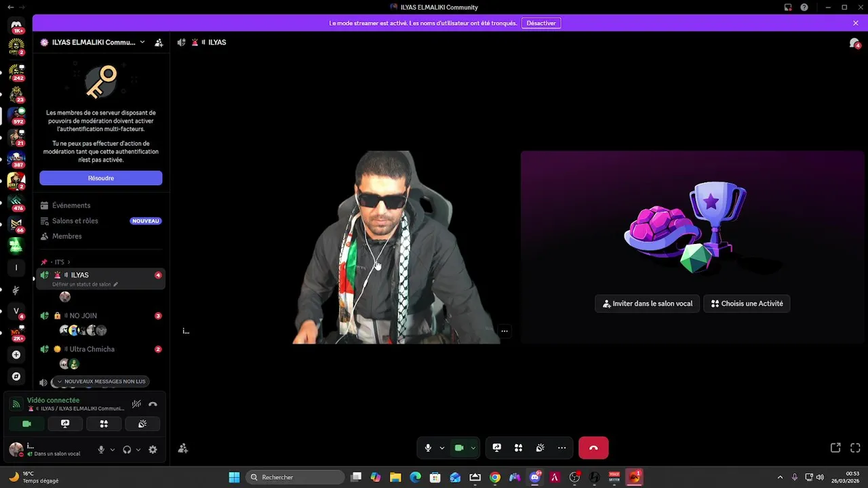Open Chrome from the taskbar
This screenshot has height=488, width=868.
coord(495,477)
